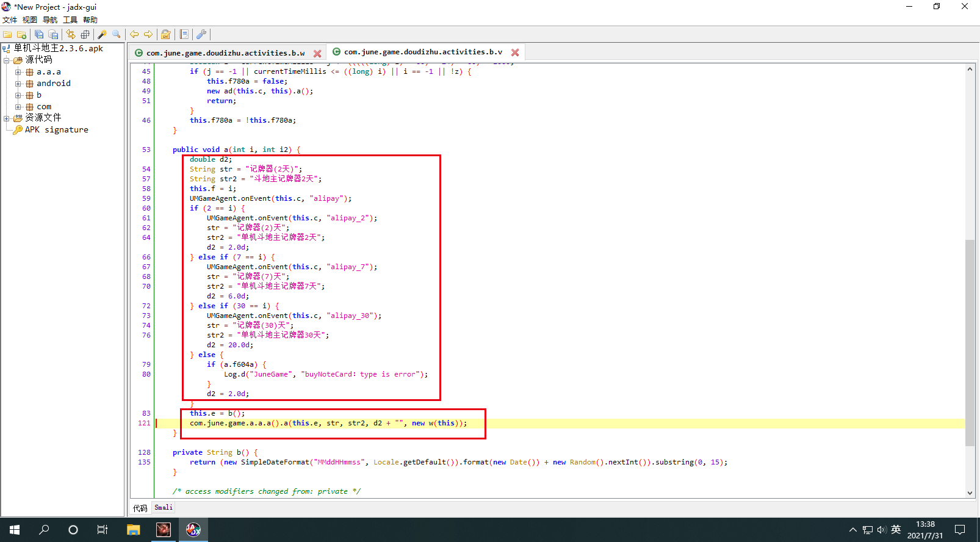The image size is (980, 542).
Task: Open File Explorer from taskbar
Action: pos(134,530)
